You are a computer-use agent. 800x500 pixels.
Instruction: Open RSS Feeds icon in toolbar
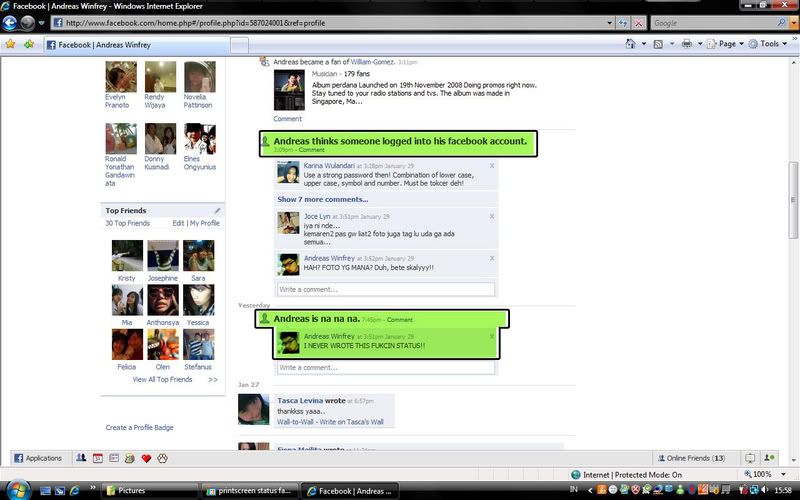click(x=658, y=44)
